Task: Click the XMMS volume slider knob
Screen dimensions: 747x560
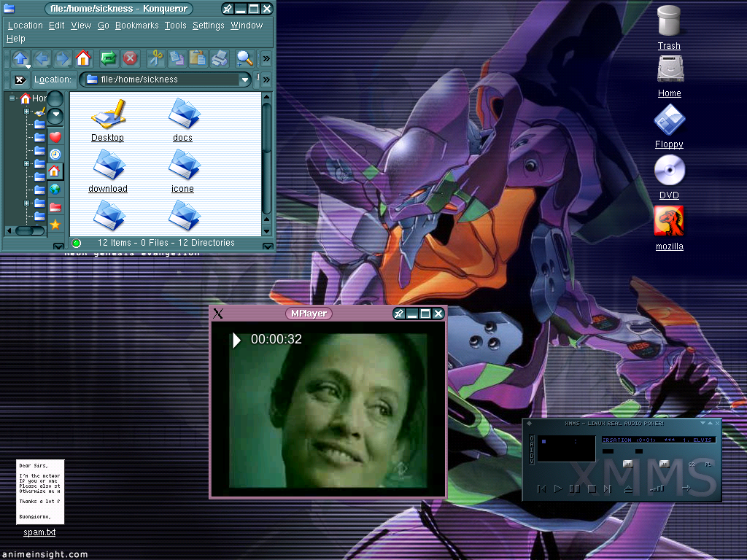Action: tap(628, 463)
